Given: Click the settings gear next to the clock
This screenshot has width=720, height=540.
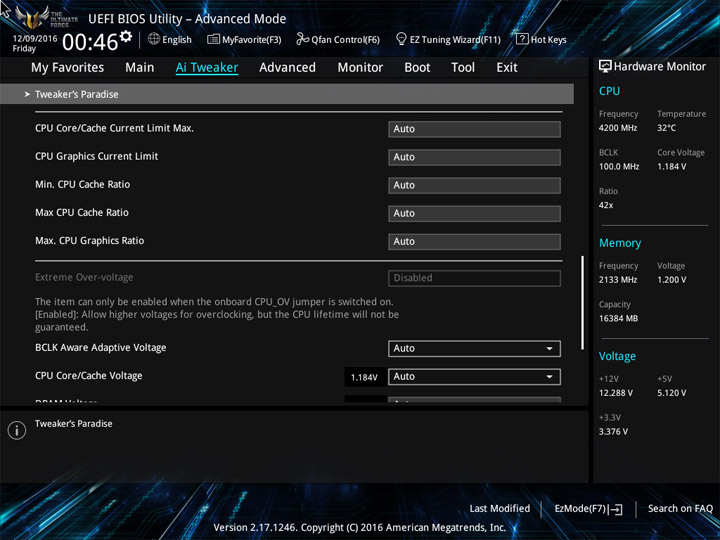Looking at the screenshot, I should [x=125, y=36].
